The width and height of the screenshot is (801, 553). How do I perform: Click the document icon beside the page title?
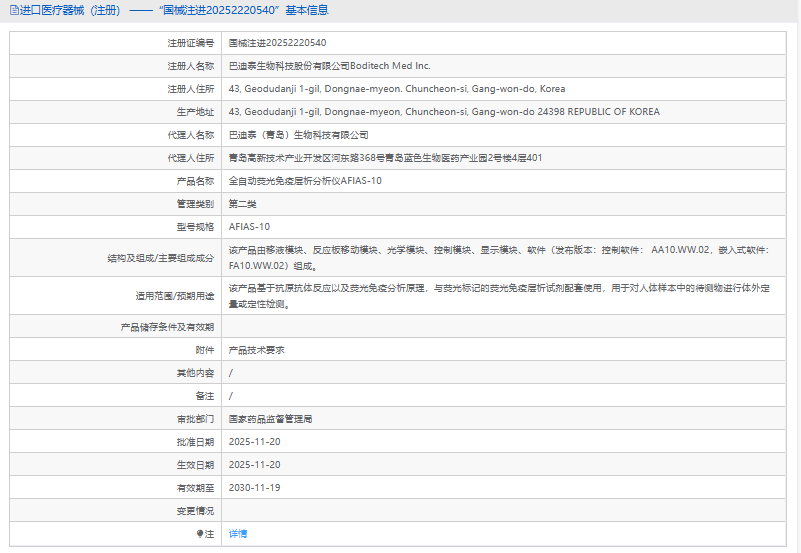coord(13,11)
